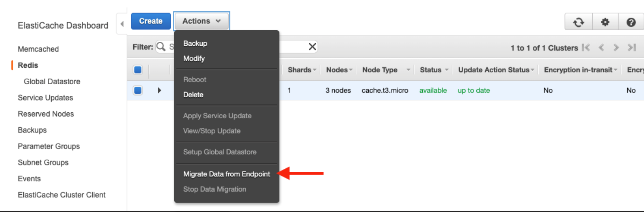The image size is (644, 212).
Task: Open Backups in the sidebar
Action: (x=32, y=130)
